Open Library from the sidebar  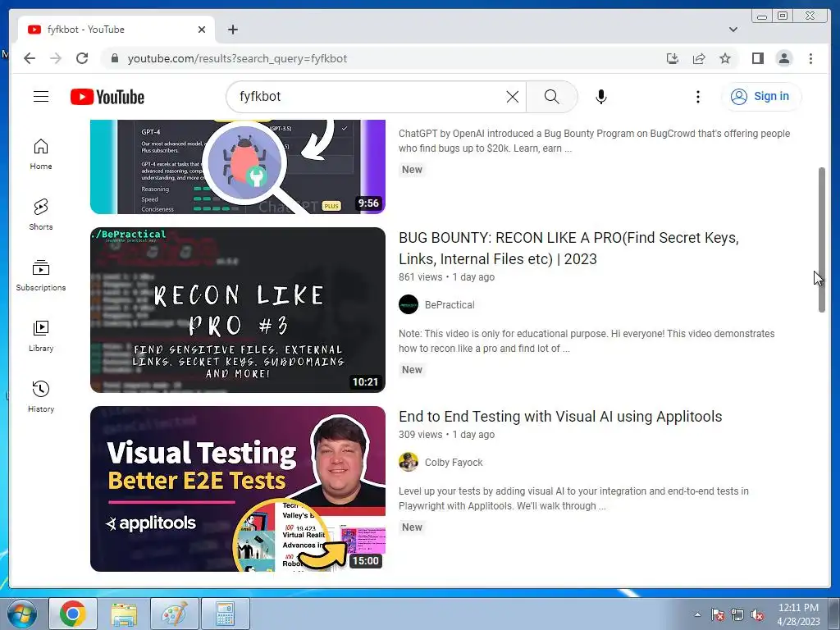[41, 336]
